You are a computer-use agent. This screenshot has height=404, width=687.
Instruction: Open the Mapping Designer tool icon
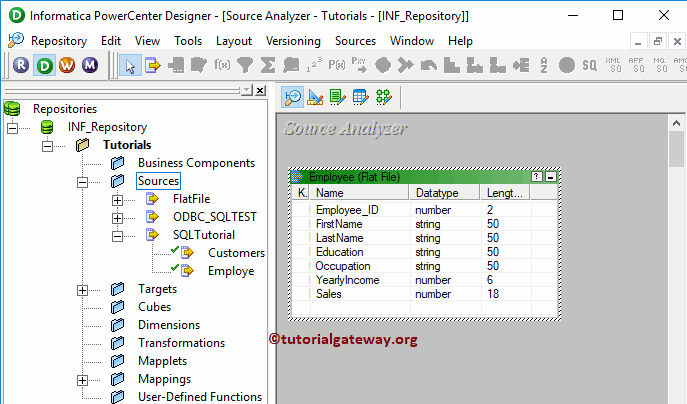pos(382,97)
